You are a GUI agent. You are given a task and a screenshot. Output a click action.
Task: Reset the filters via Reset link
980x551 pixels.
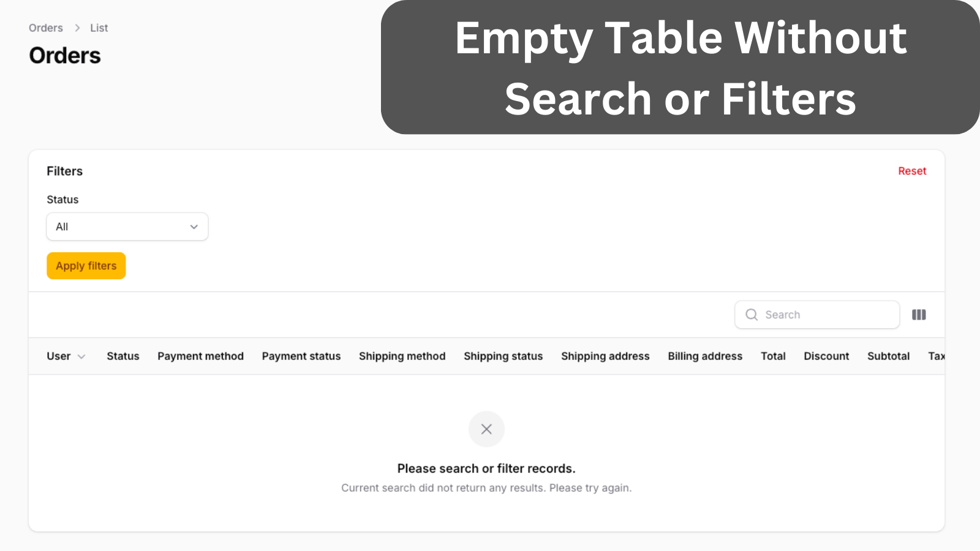pyautogui.click(x=912, y=171)
